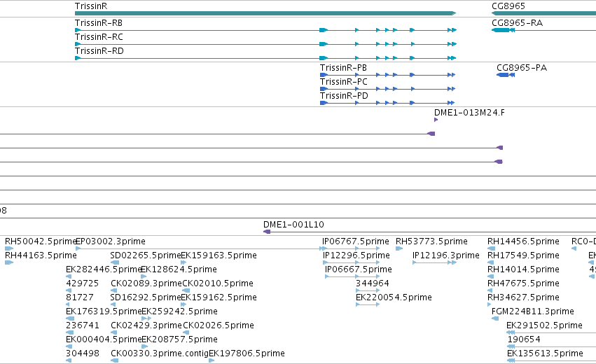
Task: Select EST EK135613.5prime
Action: [545, 354]
